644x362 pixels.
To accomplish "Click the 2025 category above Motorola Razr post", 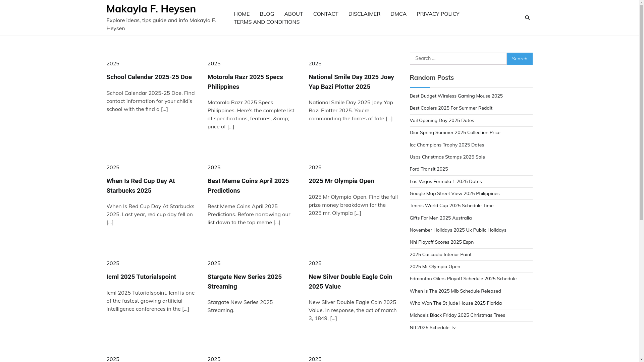I will (214, 63).
